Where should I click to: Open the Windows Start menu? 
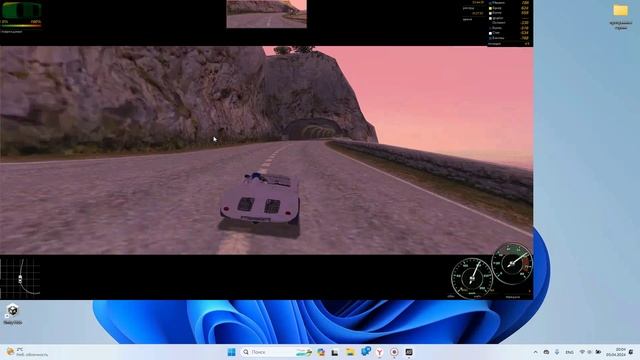[231, 352]
